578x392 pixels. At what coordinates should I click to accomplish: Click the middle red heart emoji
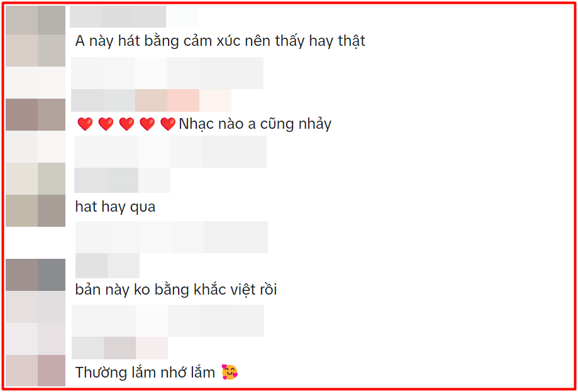pos(126,124)
